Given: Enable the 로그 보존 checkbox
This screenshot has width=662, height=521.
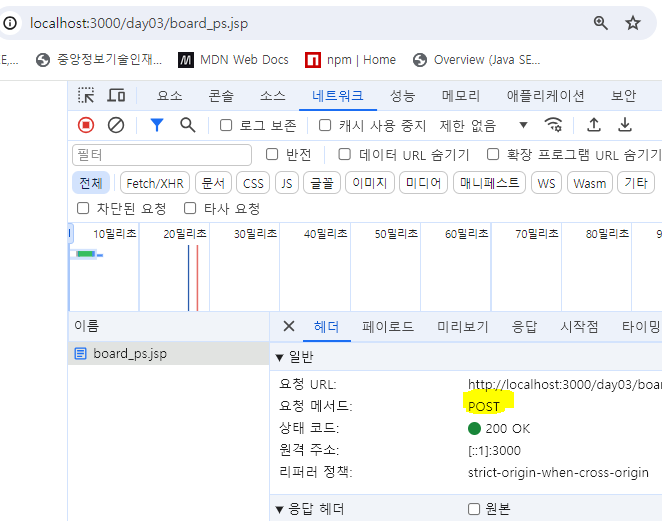Looking at the screenshot, I should click(x=226, y=125).
